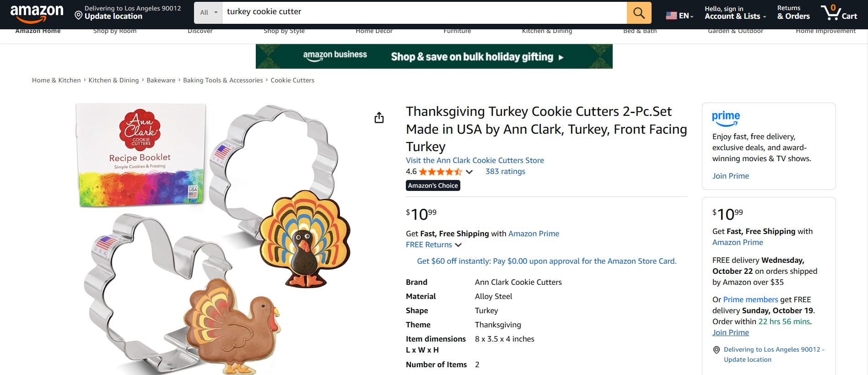This screenshot has height=375, width=868.
Task: Open the Furniture navigation item
Action: pos(457,31)
